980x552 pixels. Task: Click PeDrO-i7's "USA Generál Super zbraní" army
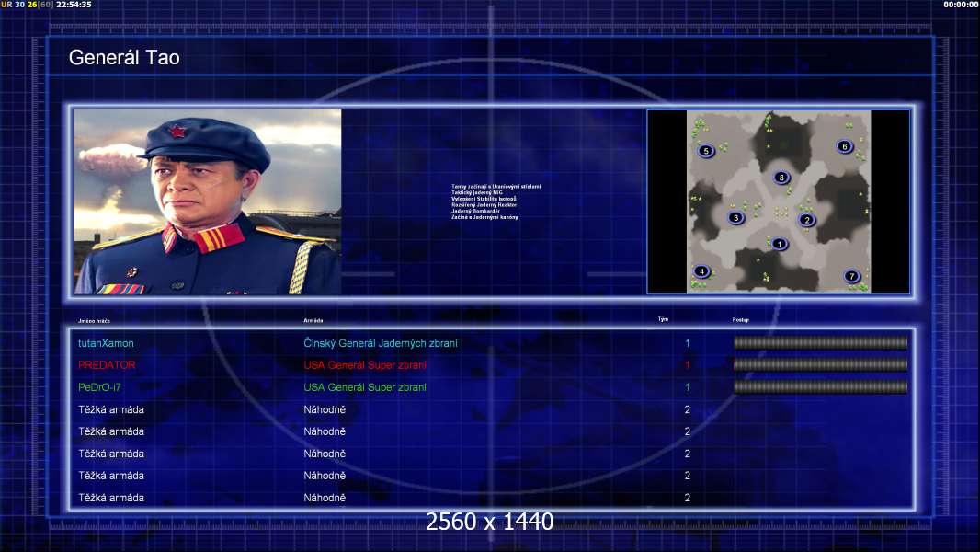tap(365, 387)
